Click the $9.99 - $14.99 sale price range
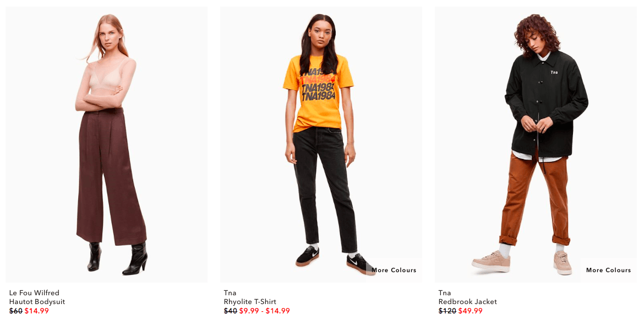 [x=265, y=311]
